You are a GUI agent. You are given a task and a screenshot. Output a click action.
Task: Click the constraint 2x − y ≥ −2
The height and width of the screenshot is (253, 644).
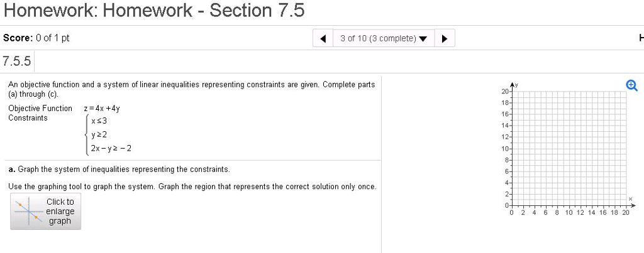point(111,149)
